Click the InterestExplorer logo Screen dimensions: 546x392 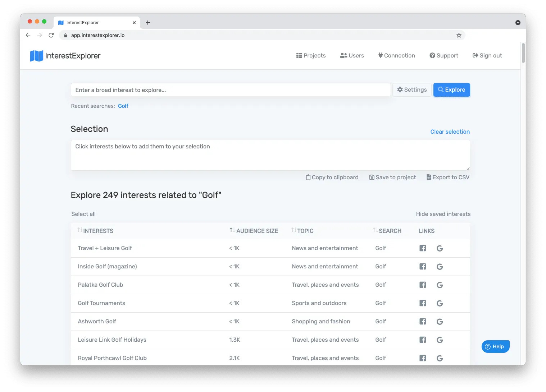(x=65, y=56)
